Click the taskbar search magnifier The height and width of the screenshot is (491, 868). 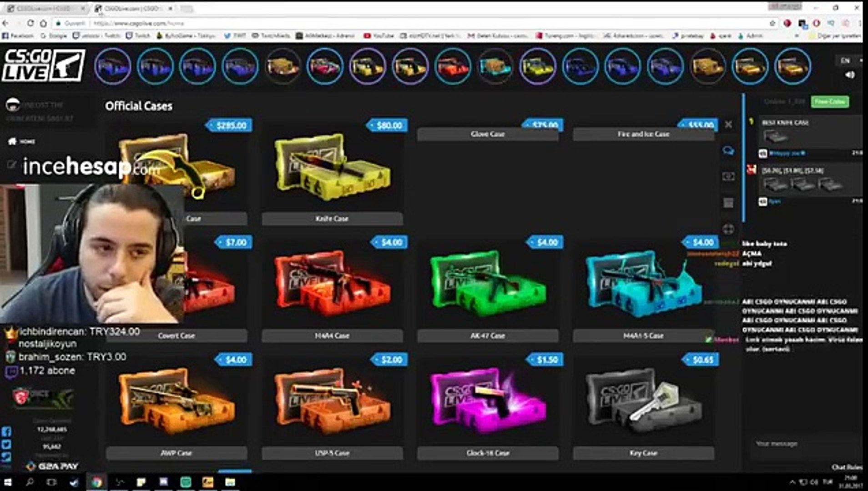pos(30,482)
